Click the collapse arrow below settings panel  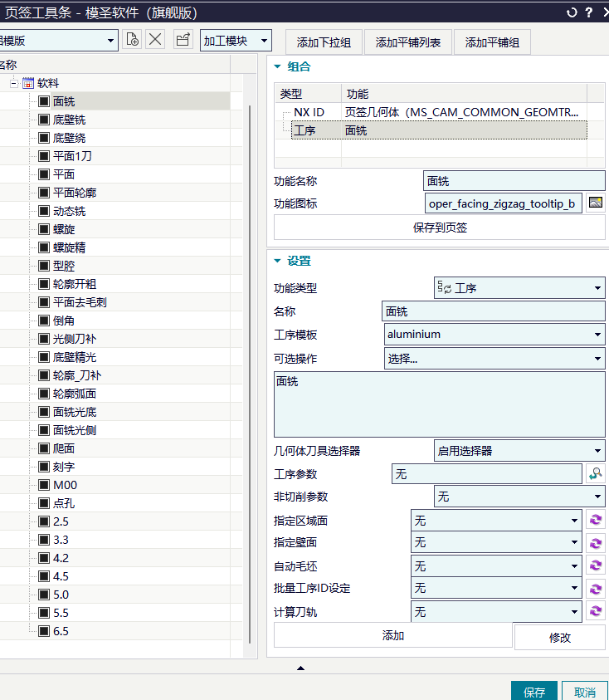[300, 668]
